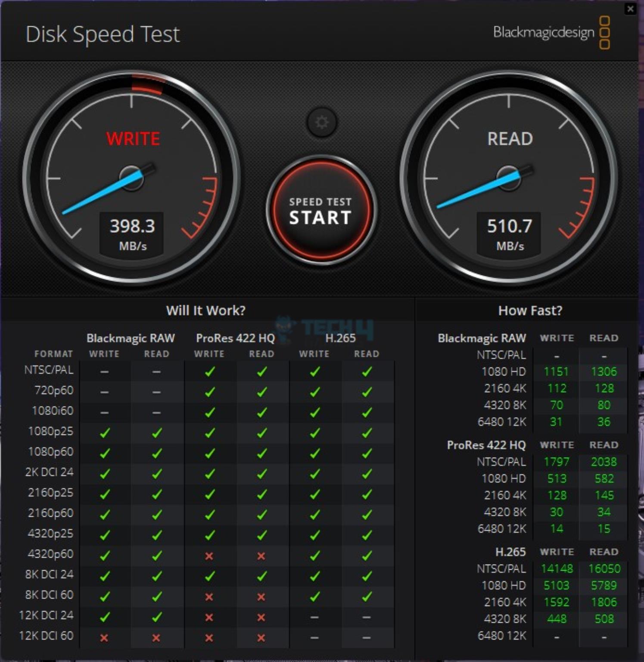Click the red cross for 12K DCI 60 FORMAT row
The height and width of the screenshot is (662, 644).
(103, 636)
